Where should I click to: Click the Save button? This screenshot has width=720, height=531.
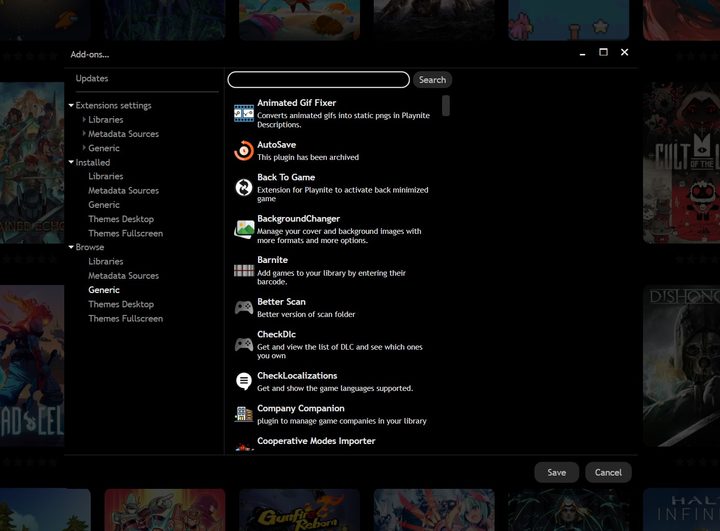point(557,473)
